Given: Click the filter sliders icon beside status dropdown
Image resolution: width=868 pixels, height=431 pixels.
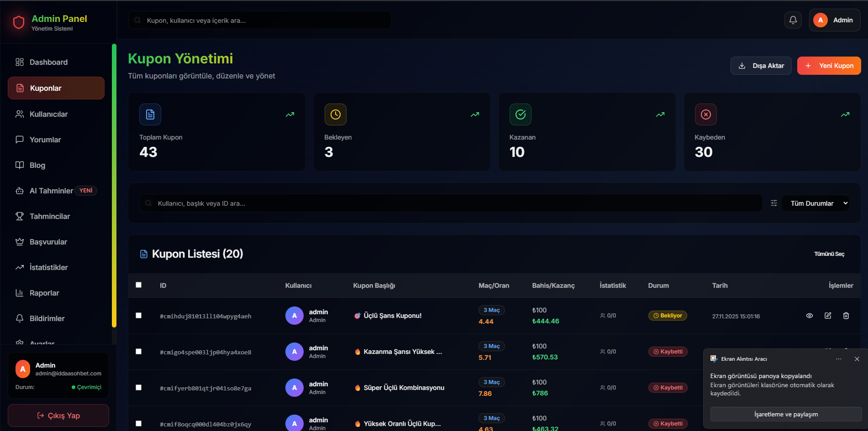Looking at the screenshot, I should click(773, 203).
